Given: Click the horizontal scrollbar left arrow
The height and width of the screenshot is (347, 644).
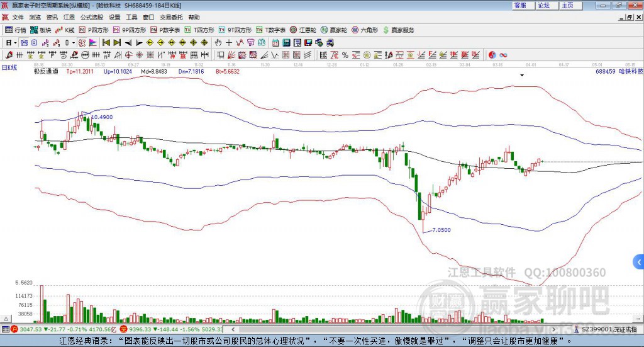Looking at the screenshot, I should 233,329.
